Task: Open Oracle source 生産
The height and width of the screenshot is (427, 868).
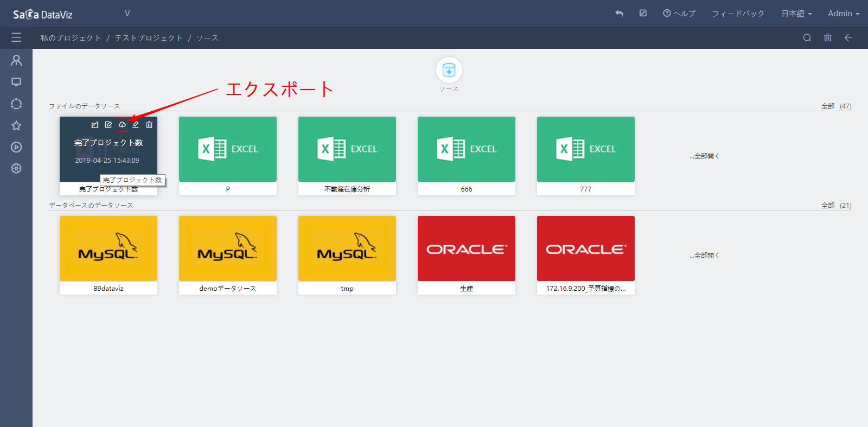Action: click(x=467, y=255)
